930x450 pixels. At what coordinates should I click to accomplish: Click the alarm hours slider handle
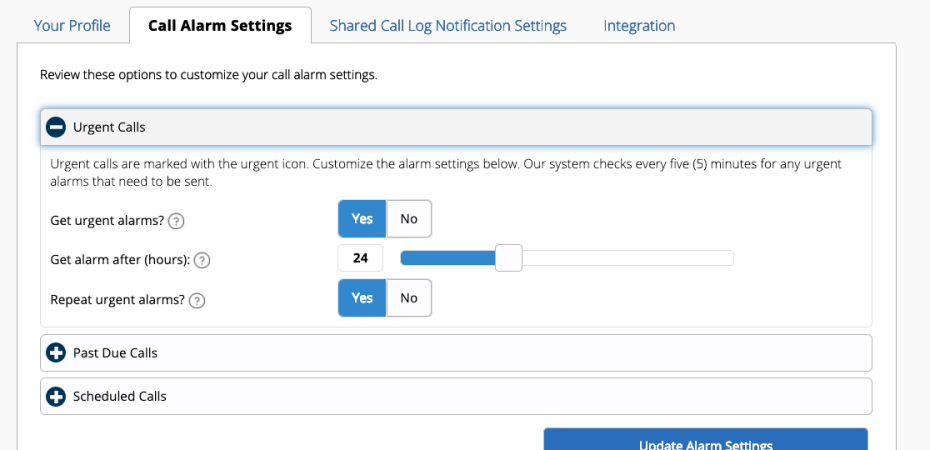pyautogui.click(x=509, y=258)
